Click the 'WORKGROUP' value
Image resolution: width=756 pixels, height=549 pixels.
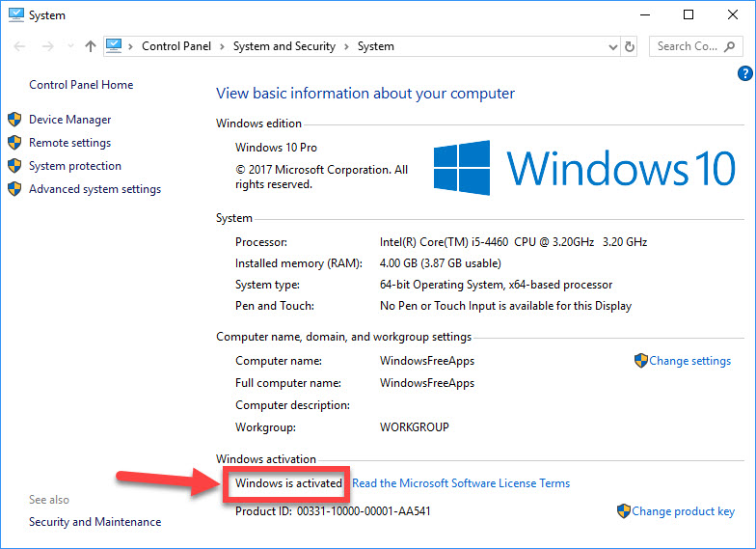click(415, 427)
